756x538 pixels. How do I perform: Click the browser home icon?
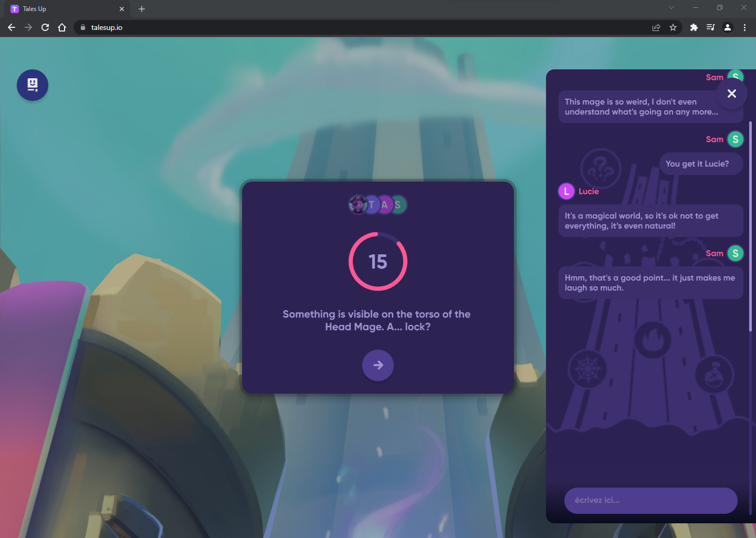tap(62, 27)
